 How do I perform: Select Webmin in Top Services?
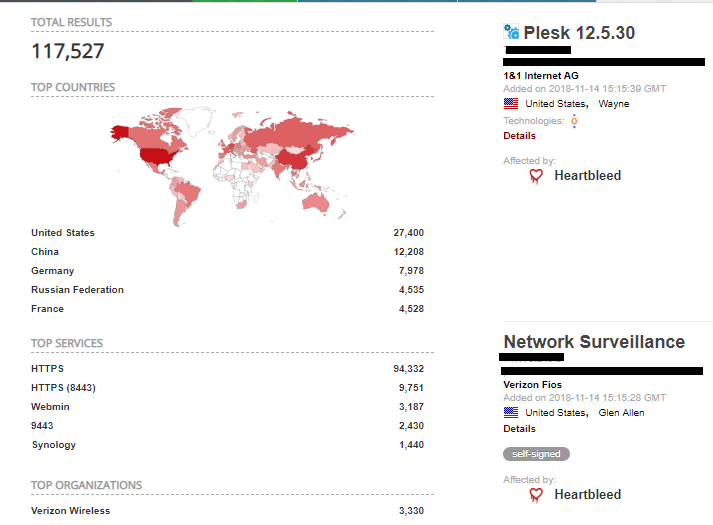click(x=50, y=407)
